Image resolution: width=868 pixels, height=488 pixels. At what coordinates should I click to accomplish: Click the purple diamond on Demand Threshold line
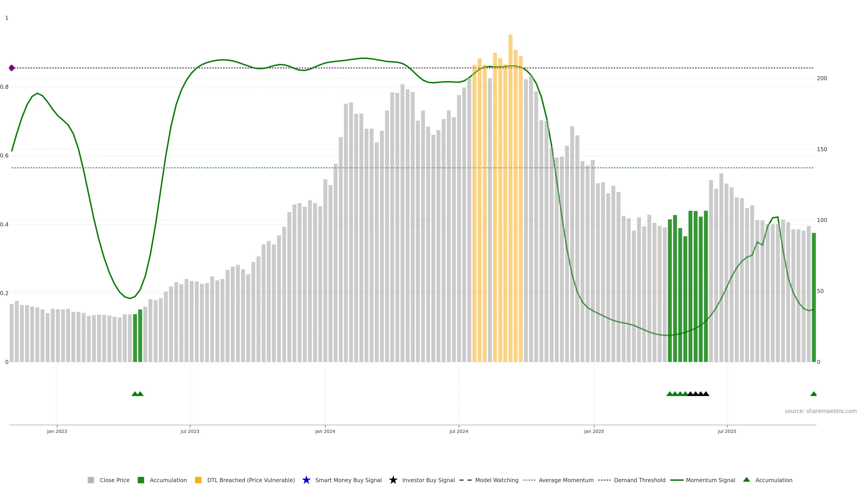(12, 68)
